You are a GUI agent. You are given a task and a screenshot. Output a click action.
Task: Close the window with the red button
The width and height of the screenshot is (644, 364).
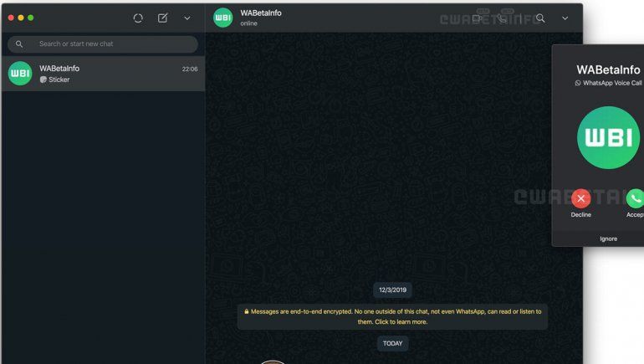[11, 18]
